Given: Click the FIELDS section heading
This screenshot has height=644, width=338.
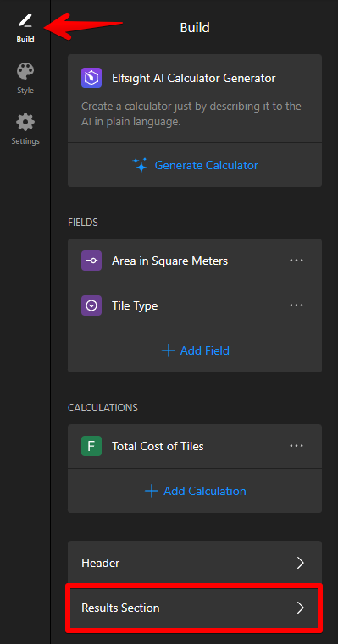Looking at the screenshot, I should click(83, 223).
